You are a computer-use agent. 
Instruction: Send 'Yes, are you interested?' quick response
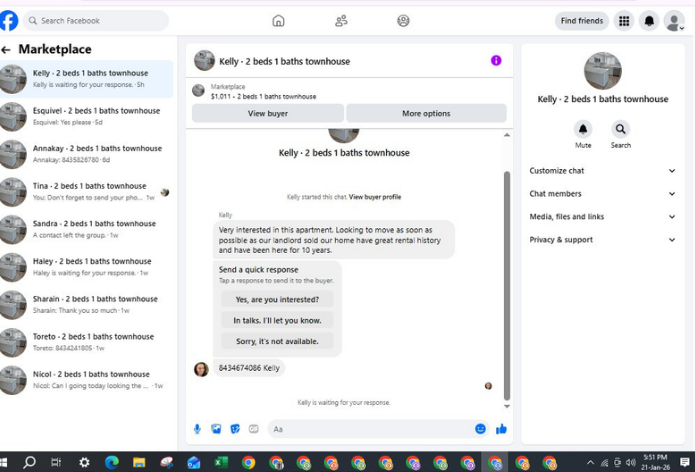[277, 300]
